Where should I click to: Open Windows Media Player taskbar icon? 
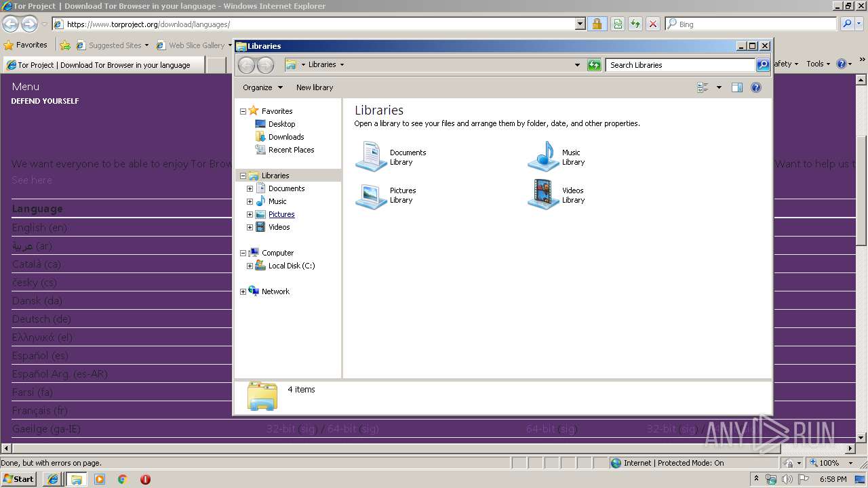tap(100, 479)
